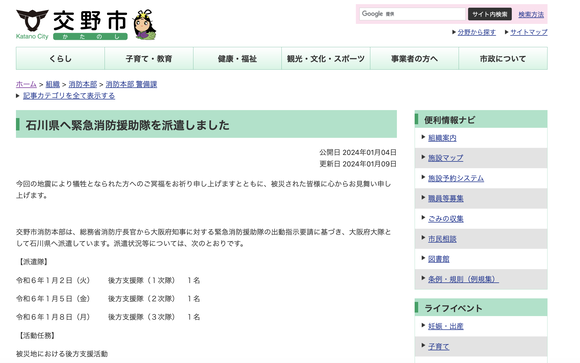Go to 消防本部 警備課 breadcrumb link

[x=131, y=84]
